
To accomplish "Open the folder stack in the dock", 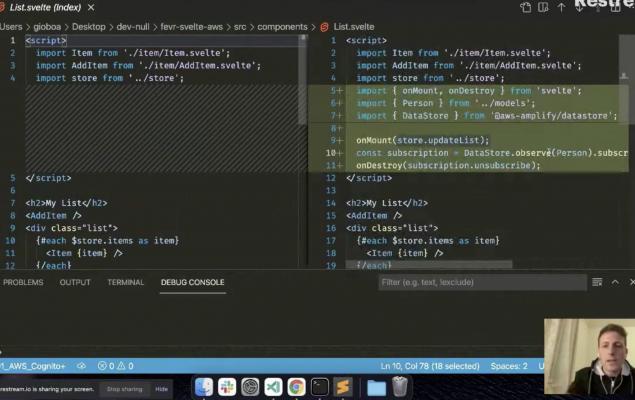I will point(376,387).
